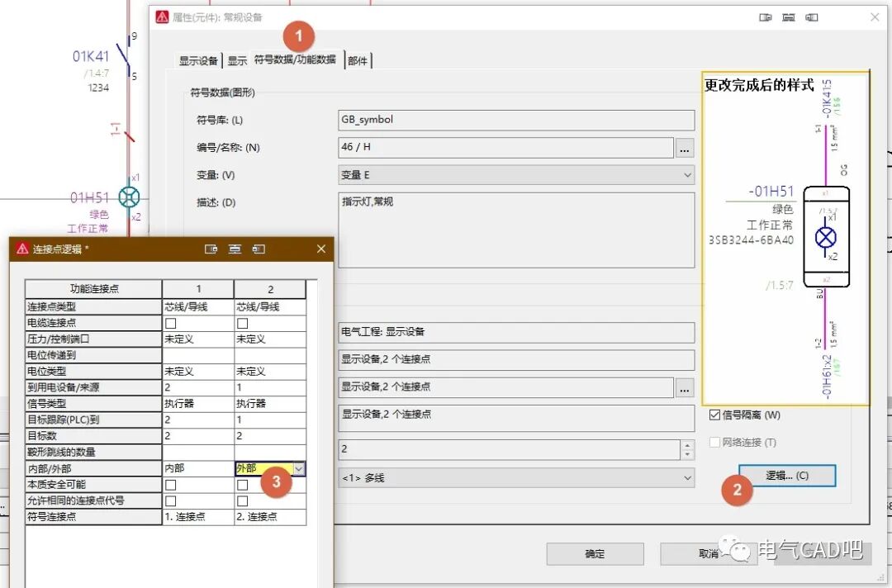892x588 pixels.
Task: Open browse button next to 编号/名称 field
Action: tap(685, 148)
